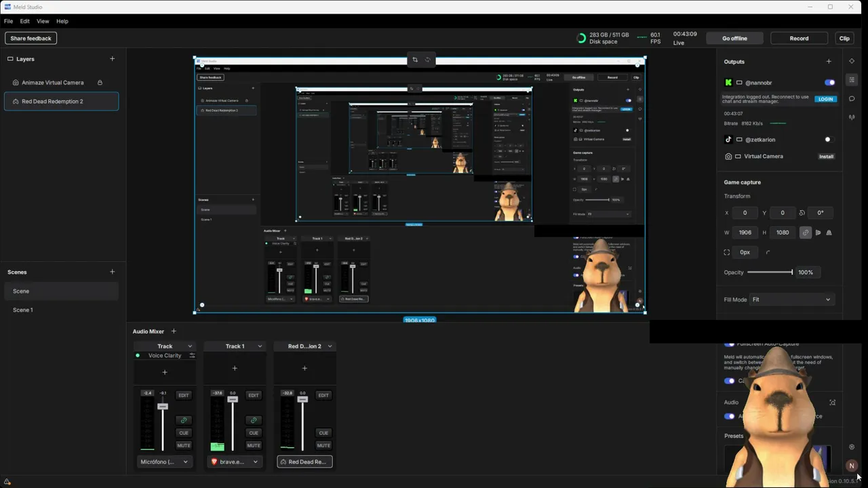Add a new output in Outputs panel

829,62
